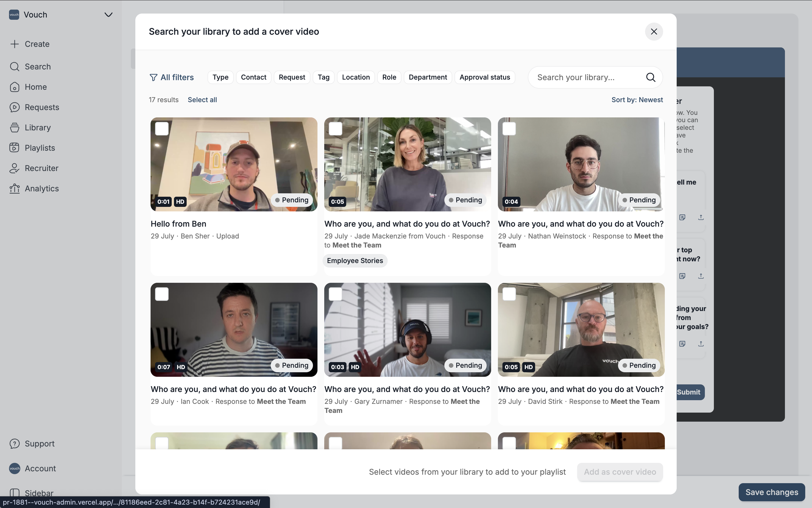812x508 pixels.
Task: Tick the David Stirk video checkbox
Action: pos(509,294)
